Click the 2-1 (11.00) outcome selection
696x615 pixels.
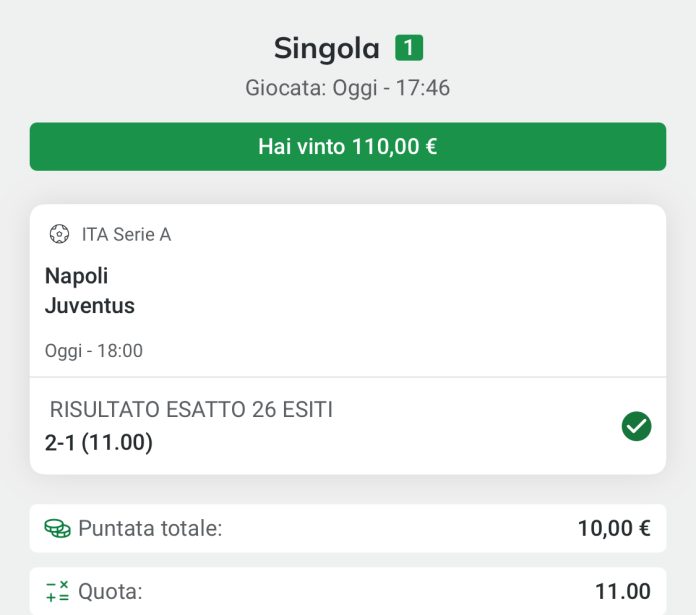tap(99, 442)
